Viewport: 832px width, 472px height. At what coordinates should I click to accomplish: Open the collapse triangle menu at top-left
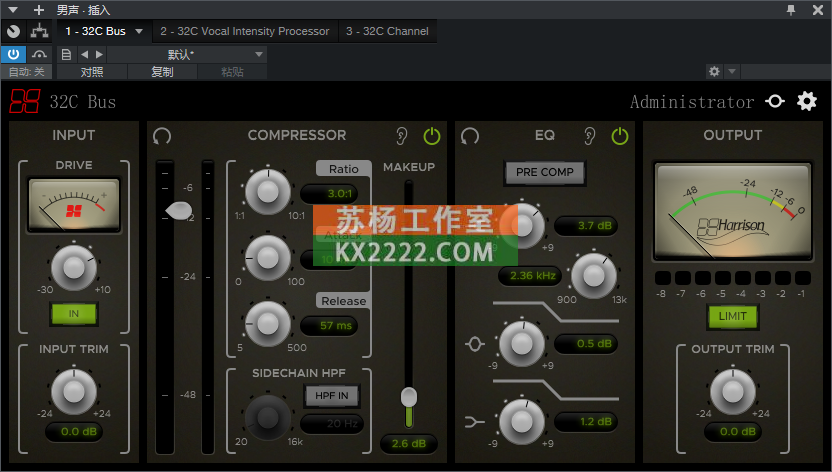13,10
